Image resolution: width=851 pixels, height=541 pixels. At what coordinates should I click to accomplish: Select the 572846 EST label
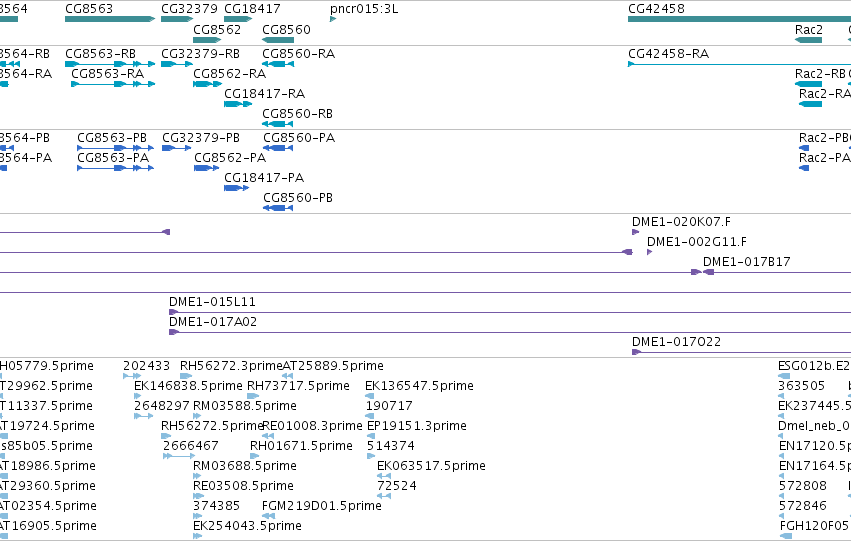(x=803, y=507)
